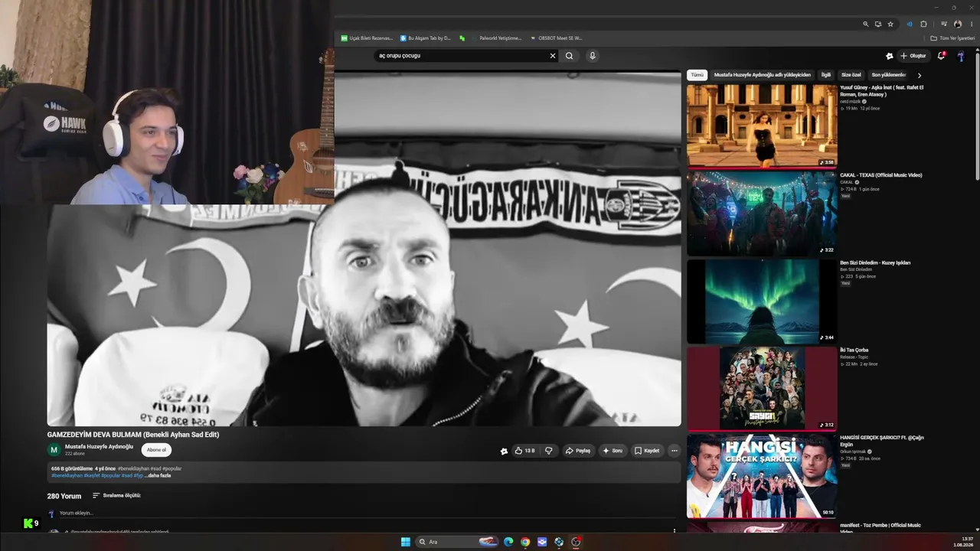The width and height of the screenshot is (980, 551).
Task: Click the Soru ask button
Action: [x=612, y=451]
